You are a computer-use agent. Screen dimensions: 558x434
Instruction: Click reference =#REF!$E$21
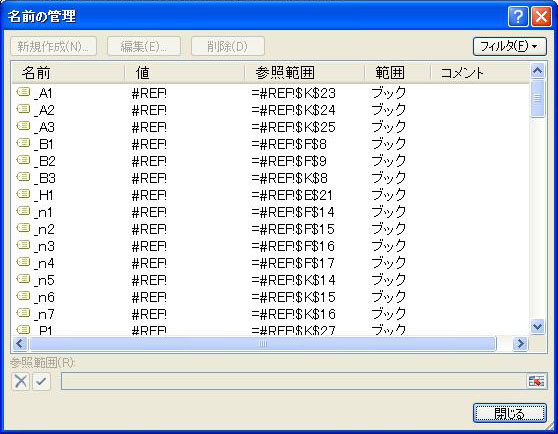click(x=292, y=195)
